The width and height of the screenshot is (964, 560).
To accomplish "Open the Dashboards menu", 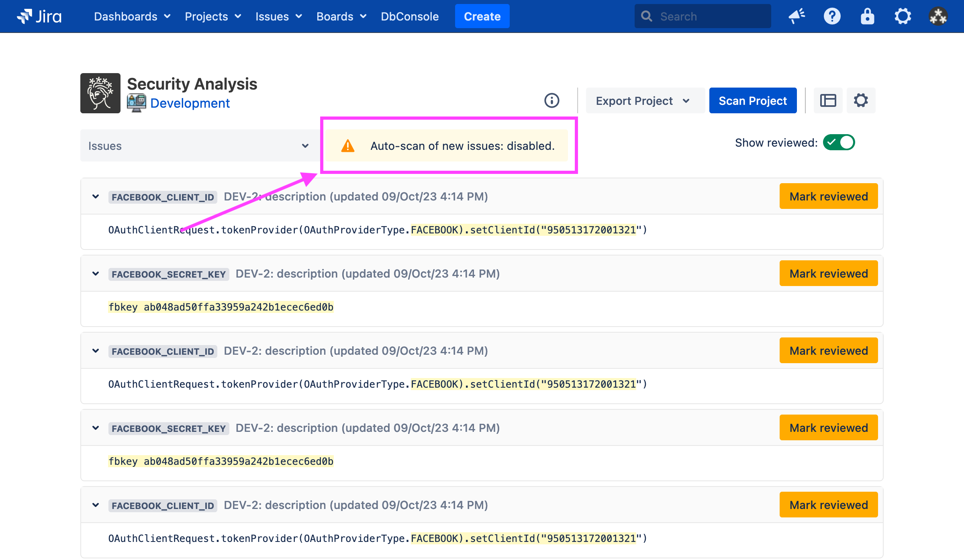I will point(132,16).
